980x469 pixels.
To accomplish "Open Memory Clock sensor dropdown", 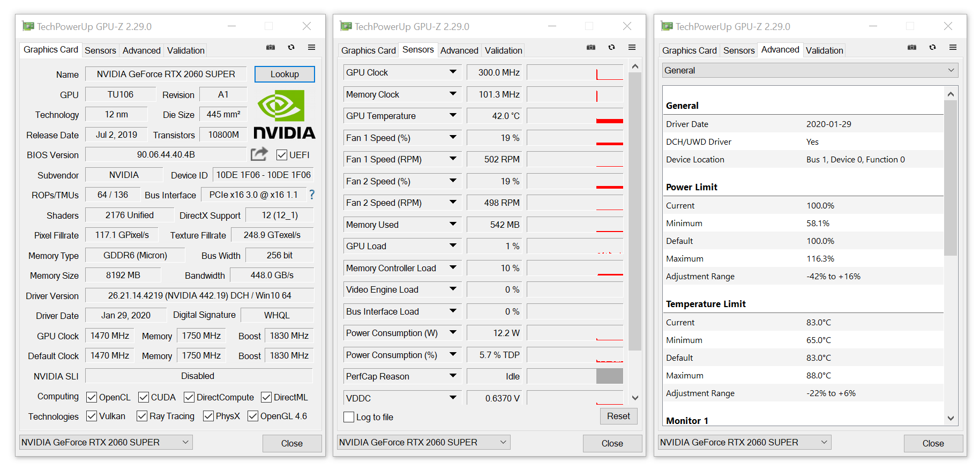I will click(x=453, y=94).
